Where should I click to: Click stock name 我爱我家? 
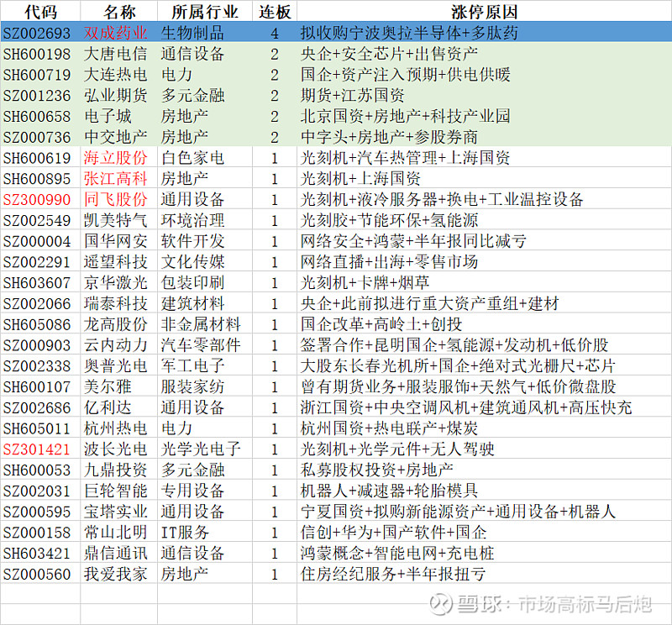click(116, 575)
